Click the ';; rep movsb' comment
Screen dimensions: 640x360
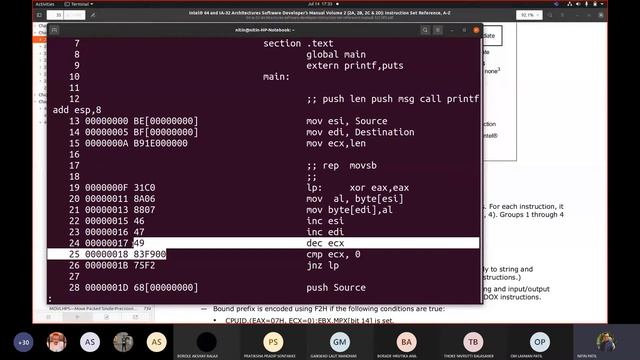(x=341, y=165)
